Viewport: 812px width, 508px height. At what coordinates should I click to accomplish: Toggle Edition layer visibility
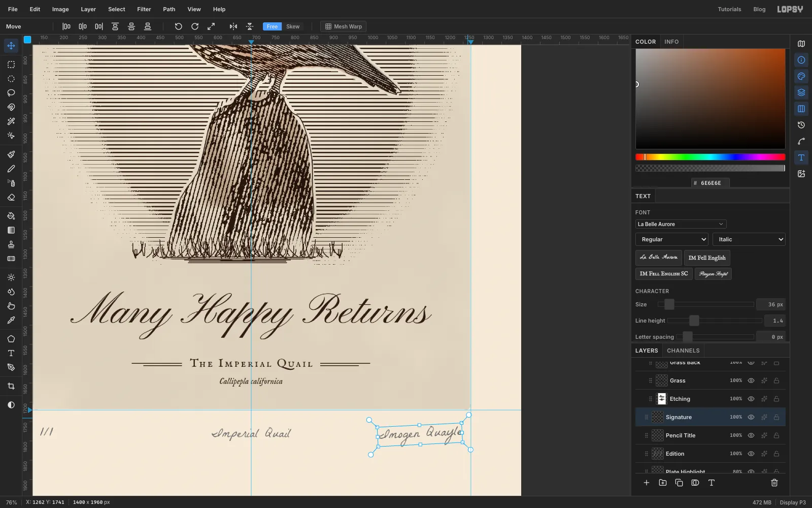tap(751, 454)
